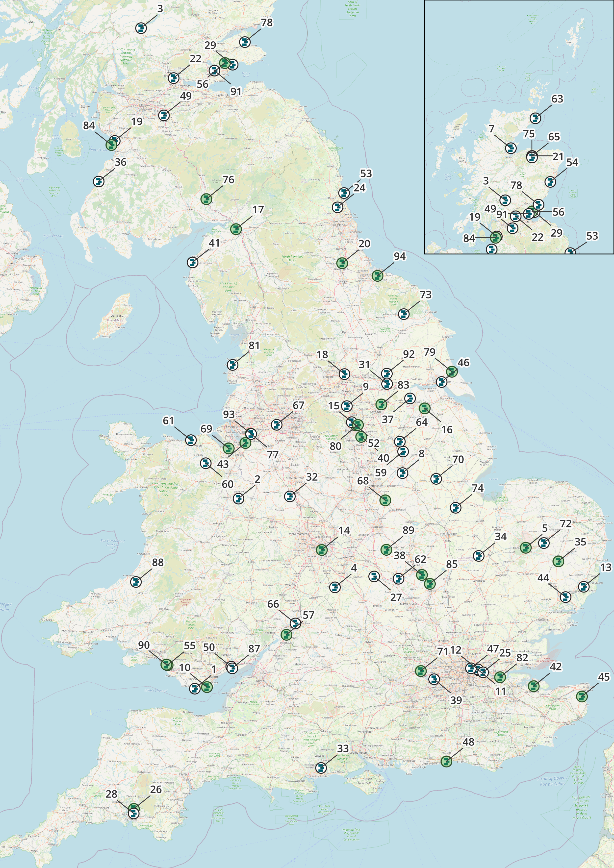This screenshot has height=868, width=614.
Task: Click the inset map marker labeled 54
Action: 550,182
